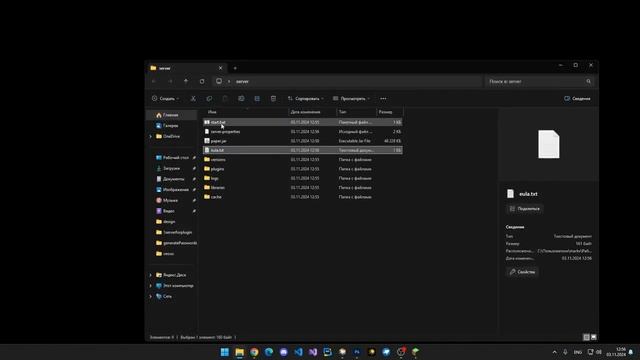Close the server tab
The height and width of the screenshot is (360, 640).
(x=220, y=68)
